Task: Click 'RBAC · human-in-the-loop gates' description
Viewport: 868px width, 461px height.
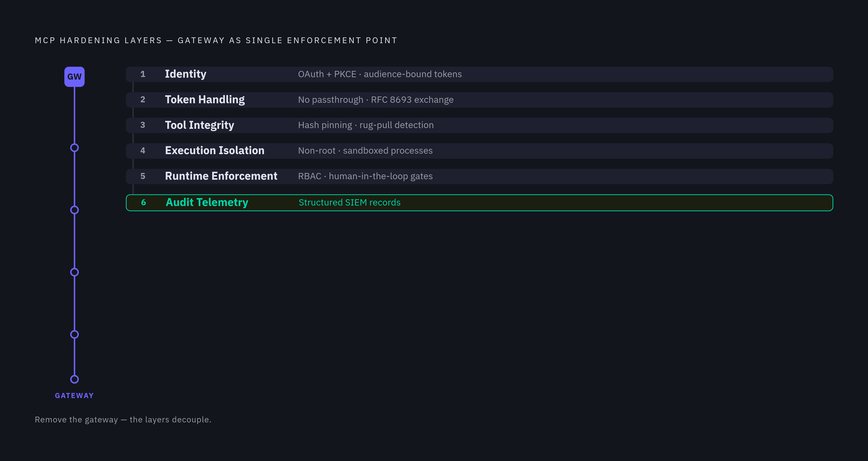Action: (365, 176)
